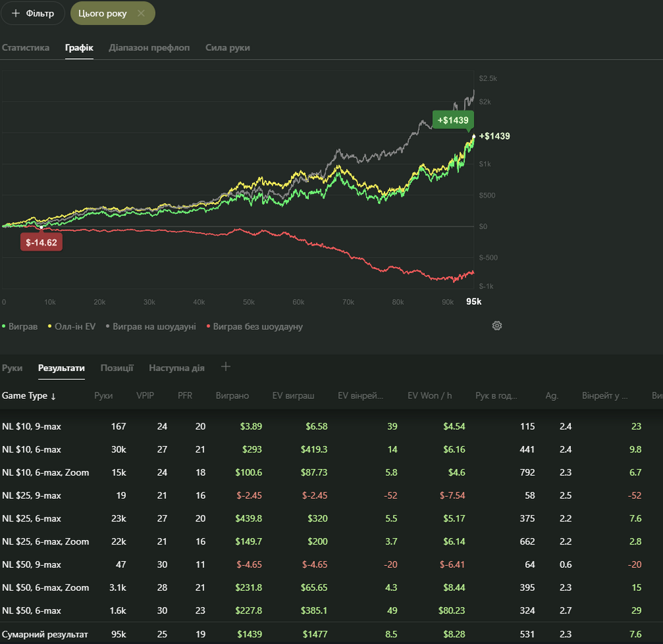
Task: Select the Сила руки tab
Action: 227,48
